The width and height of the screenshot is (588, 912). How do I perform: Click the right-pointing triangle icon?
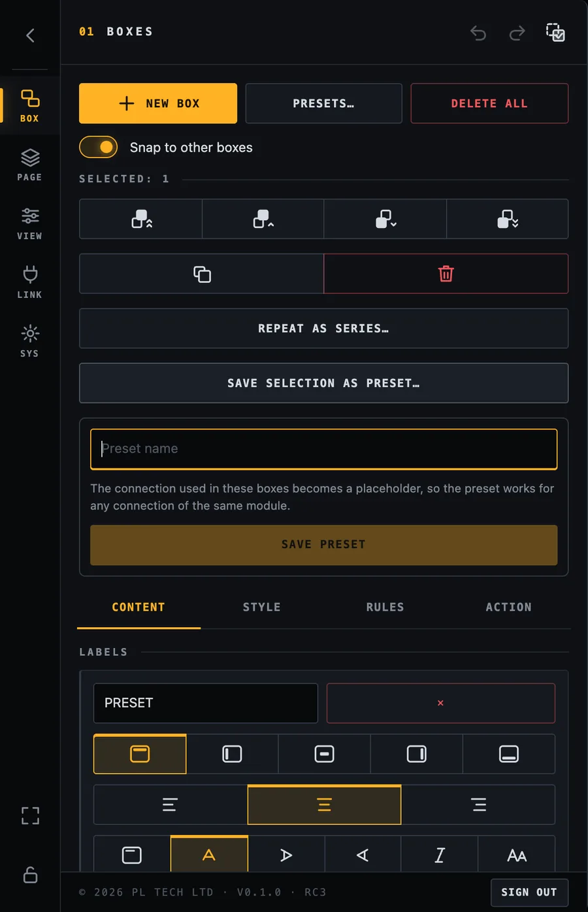pyautogui.click(x=286, y=855)
